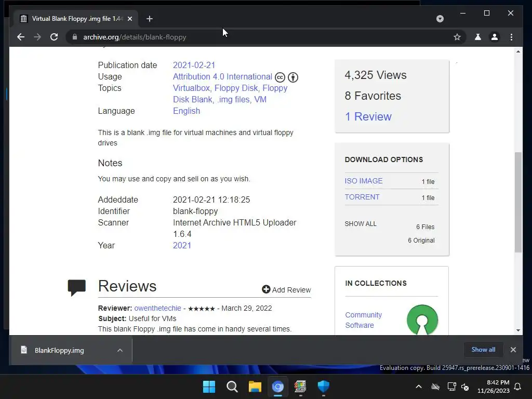This screenshot has height=399, width=532.
Task: Open the downloaded BlankFloppy.img file
Action: tap(59, 350)
